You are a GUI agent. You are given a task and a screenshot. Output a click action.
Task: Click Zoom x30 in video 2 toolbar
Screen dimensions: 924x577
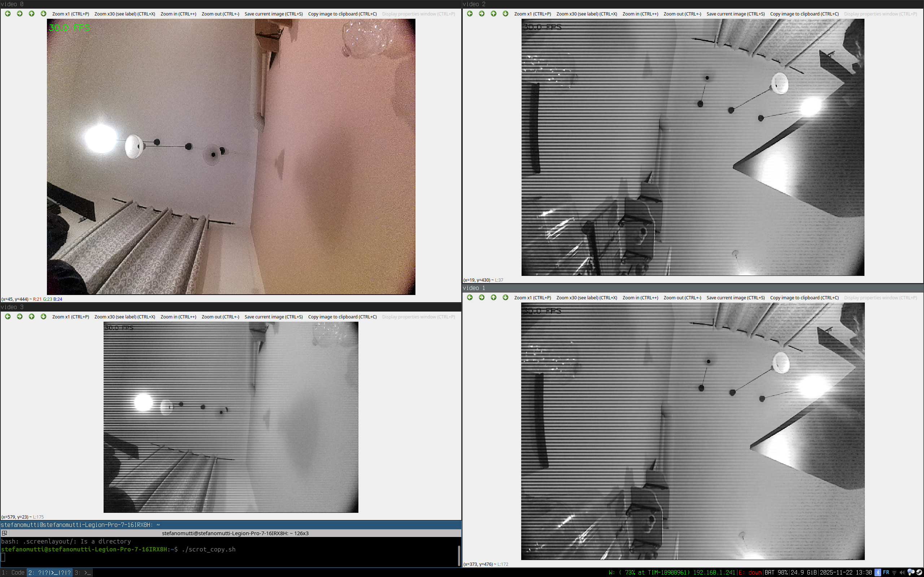587,14
